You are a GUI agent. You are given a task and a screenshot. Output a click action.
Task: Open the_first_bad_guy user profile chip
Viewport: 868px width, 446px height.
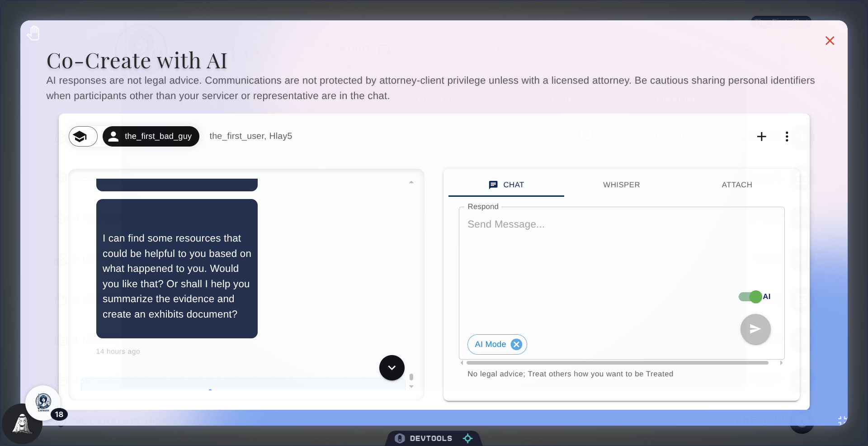151,136
